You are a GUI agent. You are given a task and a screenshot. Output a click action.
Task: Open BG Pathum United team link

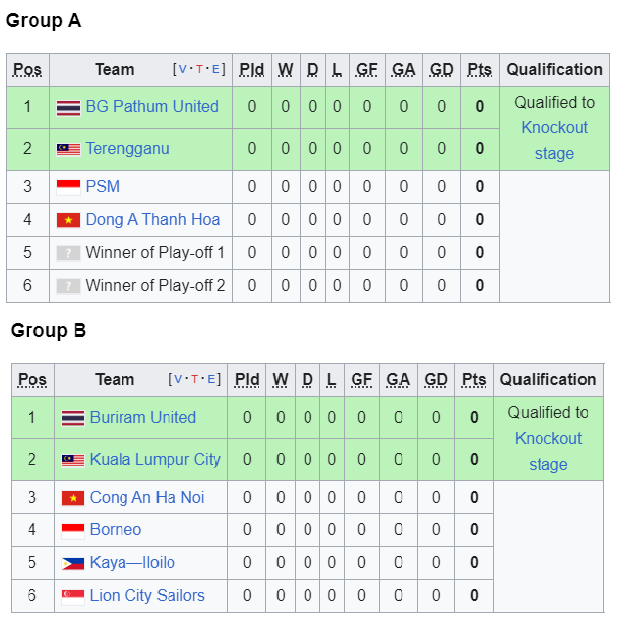(x=152, y=107)
